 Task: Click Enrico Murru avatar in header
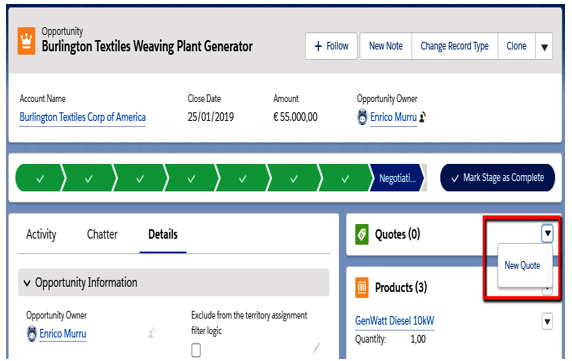pyautogui.click(x=362, y=117)
